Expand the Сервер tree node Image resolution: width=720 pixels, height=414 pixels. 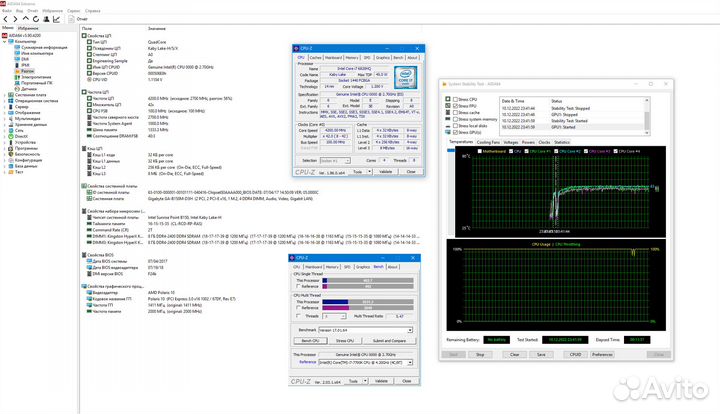(5, 107)
